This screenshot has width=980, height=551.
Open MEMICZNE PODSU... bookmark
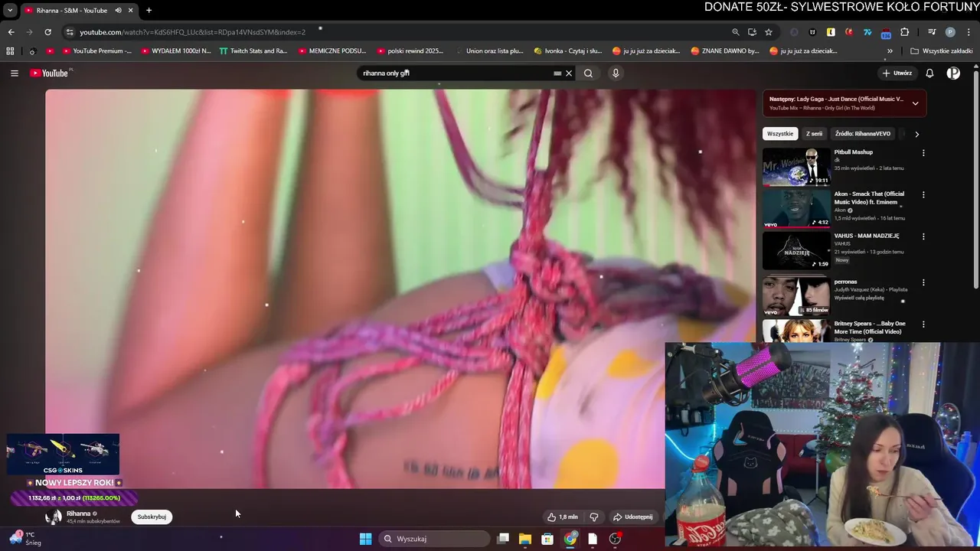point(332,51)
